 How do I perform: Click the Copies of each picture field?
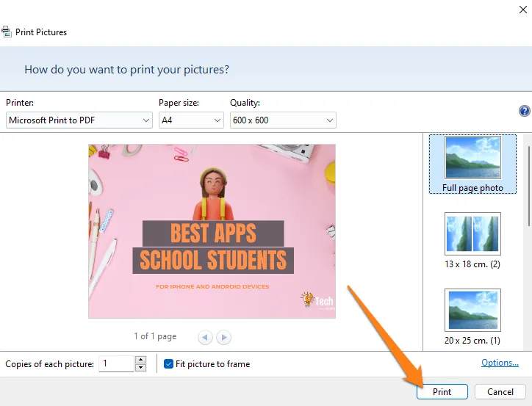[x=116, y=363]
